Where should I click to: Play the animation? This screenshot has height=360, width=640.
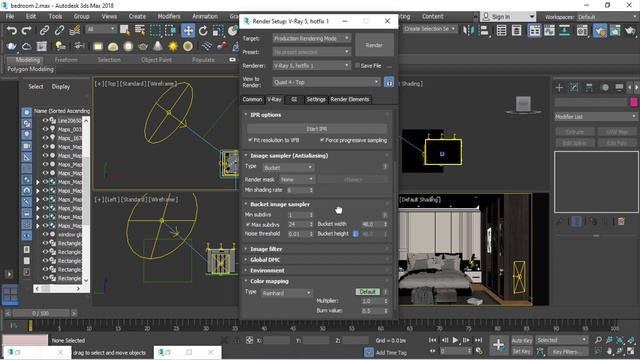[x=455, y=340]
